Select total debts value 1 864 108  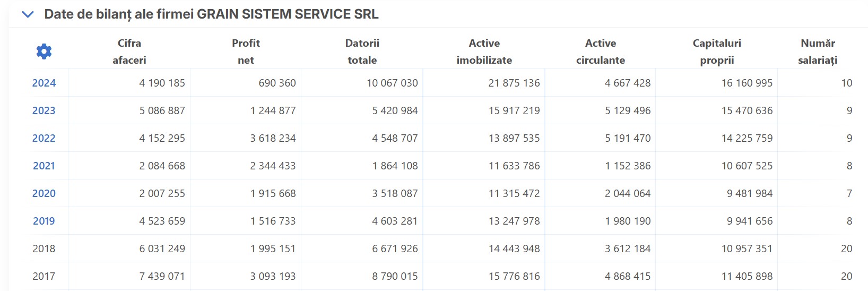click(395, 166)
